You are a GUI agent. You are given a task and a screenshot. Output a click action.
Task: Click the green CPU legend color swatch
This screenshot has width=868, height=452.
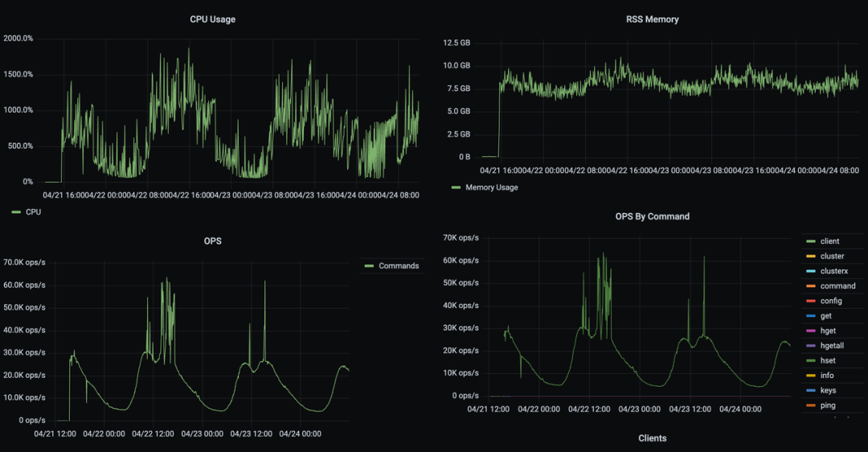pos(16,212)
